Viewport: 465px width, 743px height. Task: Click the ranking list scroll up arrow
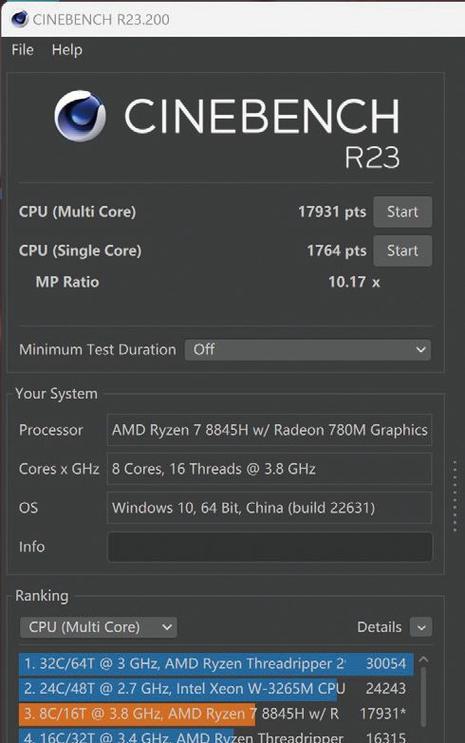coord(423,660)
